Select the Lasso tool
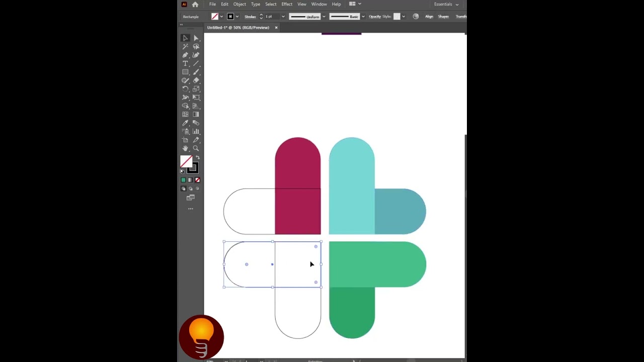644x362 pixels. (x=196, y=47)
